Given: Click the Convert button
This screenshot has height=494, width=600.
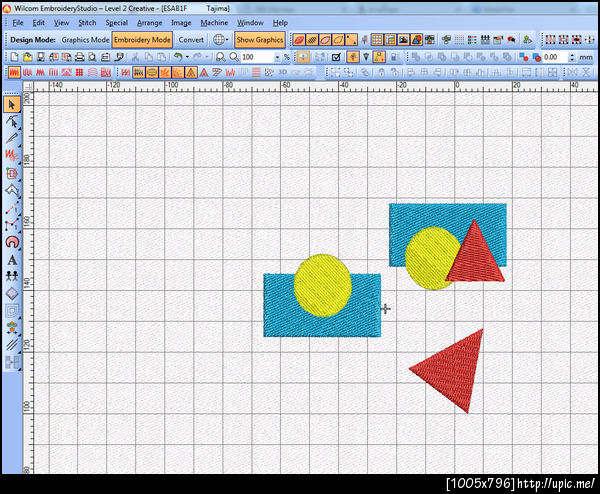Looking at the screenshot, I should tap(191, 39).
